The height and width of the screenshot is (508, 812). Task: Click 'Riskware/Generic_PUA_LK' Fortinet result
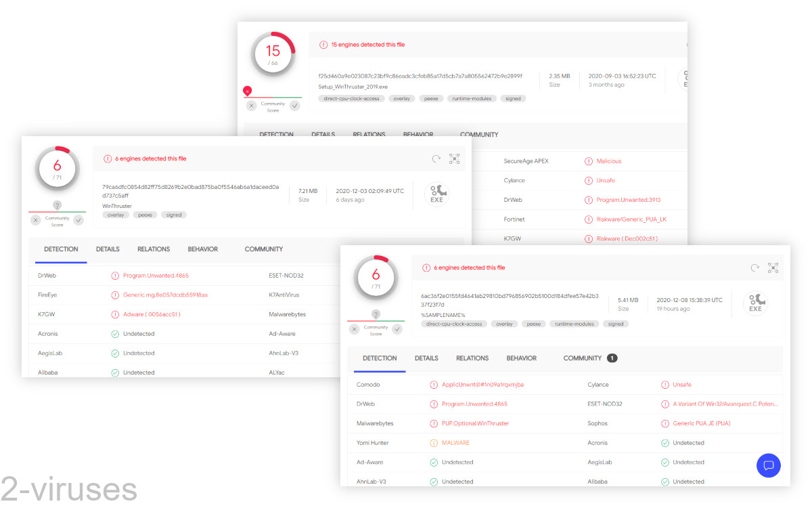(631, 219)
